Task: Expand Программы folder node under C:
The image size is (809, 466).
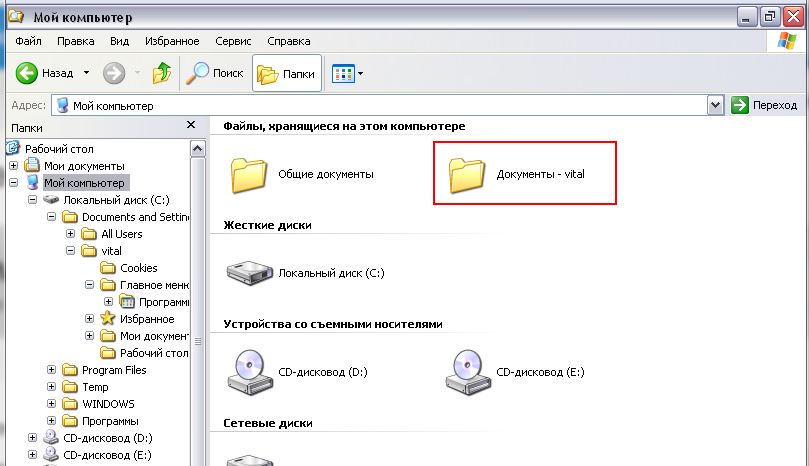Action: [x=52, y=421]
